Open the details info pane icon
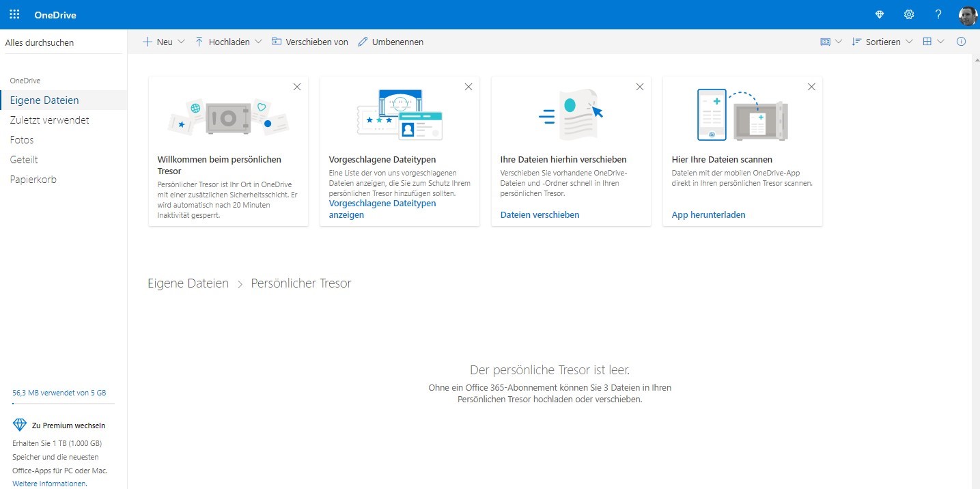The image size is (980, 489). tap(962, 42)
